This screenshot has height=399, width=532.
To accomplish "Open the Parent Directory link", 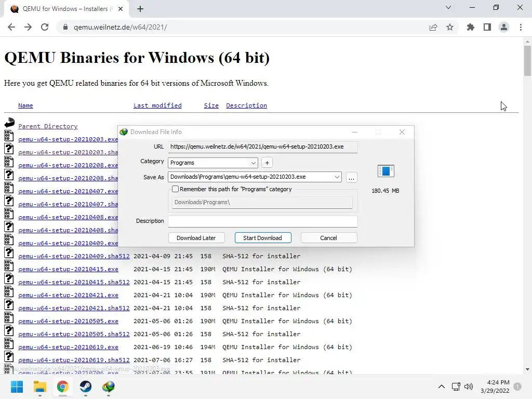I will coord(48,126).
